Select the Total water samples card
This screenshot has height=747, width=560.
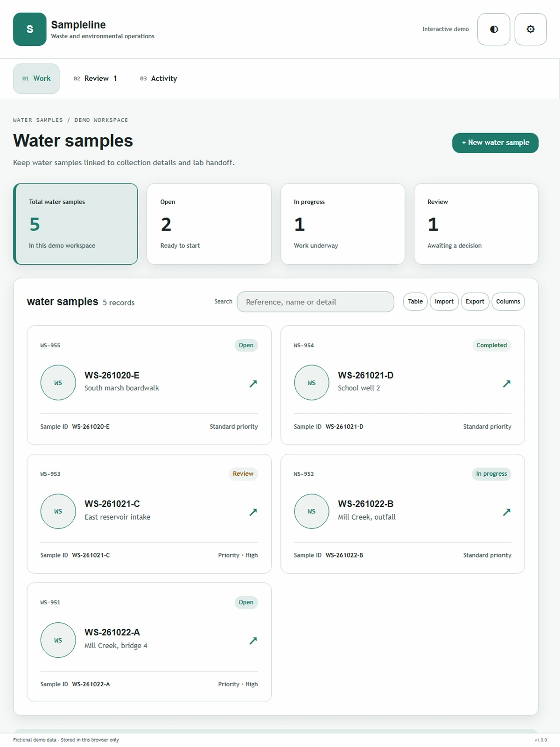click(76, 224)
